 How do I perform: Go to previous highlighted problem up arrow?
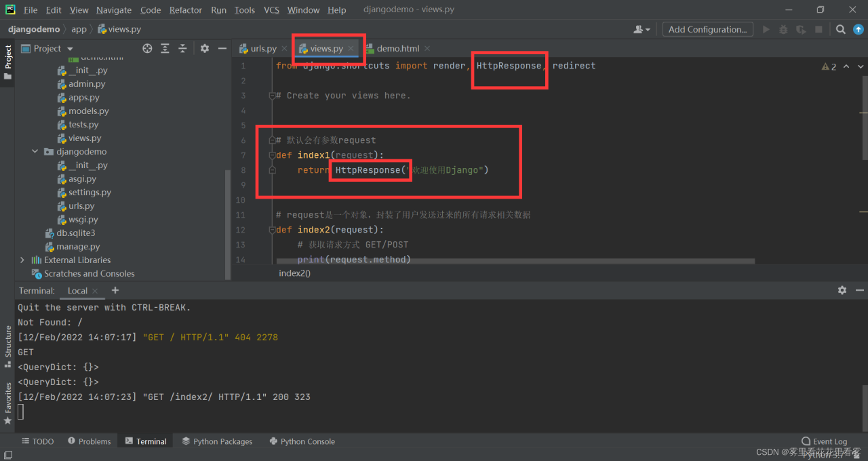[x=846, y=66]
